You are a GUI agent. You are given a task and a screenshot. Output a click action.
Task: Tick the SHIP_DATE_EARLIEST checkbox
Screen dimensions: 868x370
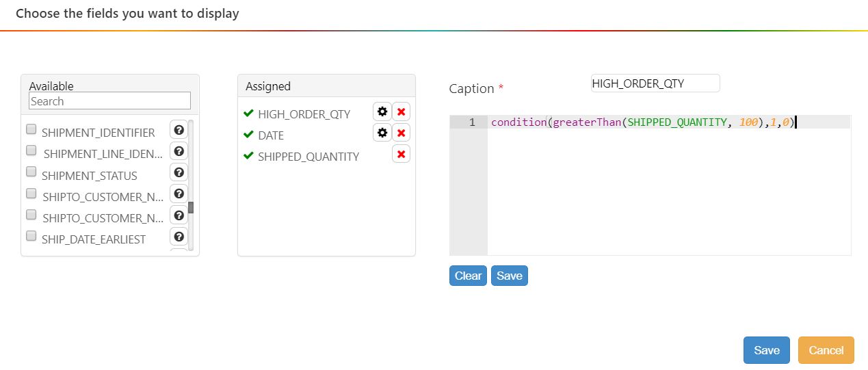31,236
